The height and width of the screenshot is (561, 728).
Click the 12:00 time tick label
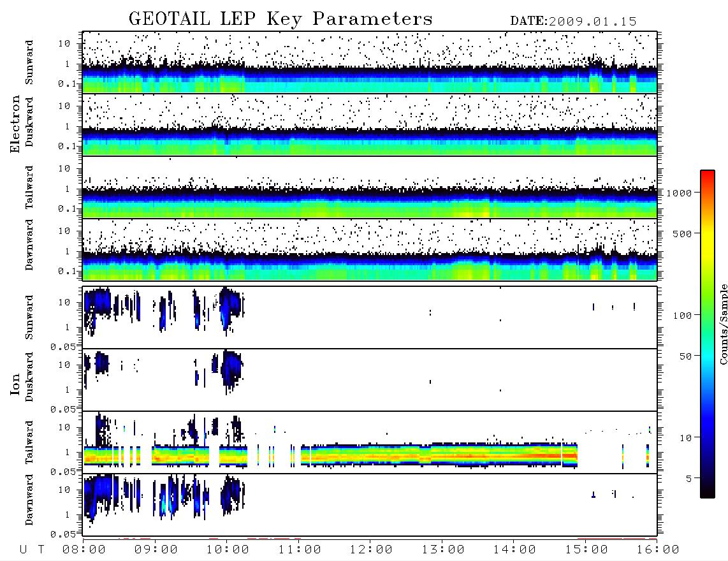pyautogui.click(x=371, y=550)
